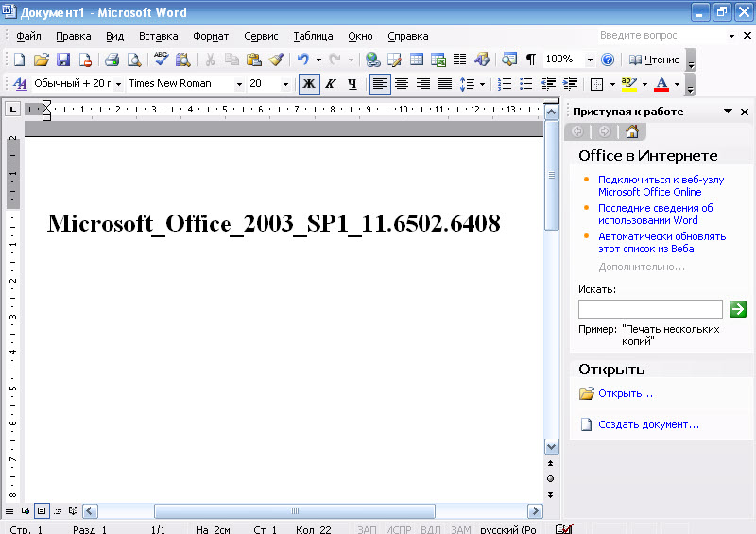Click the Чтение reading layout button
Viewport: 756px width, 534px height.
(655, 60)
